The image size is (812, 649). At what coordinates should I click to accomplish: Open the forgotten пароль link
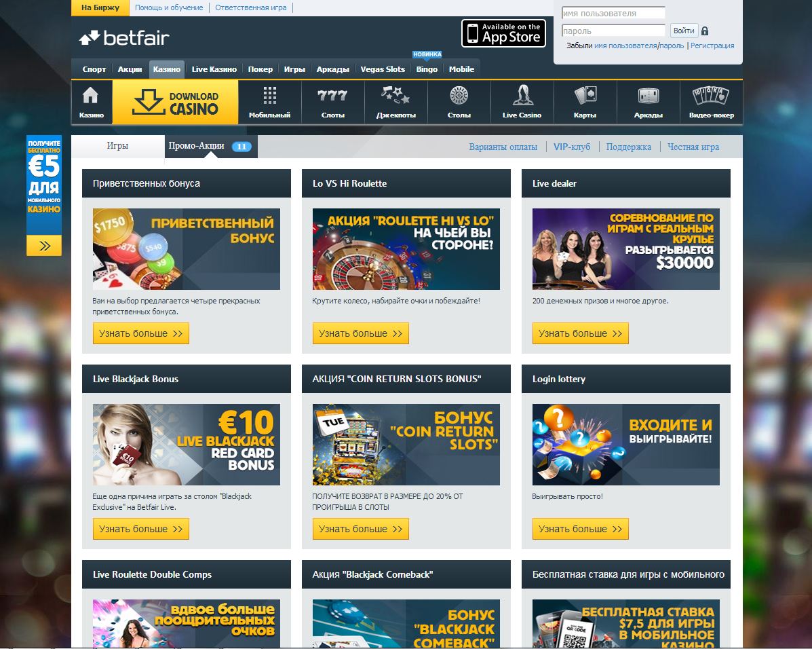click(x=672, y=45)
